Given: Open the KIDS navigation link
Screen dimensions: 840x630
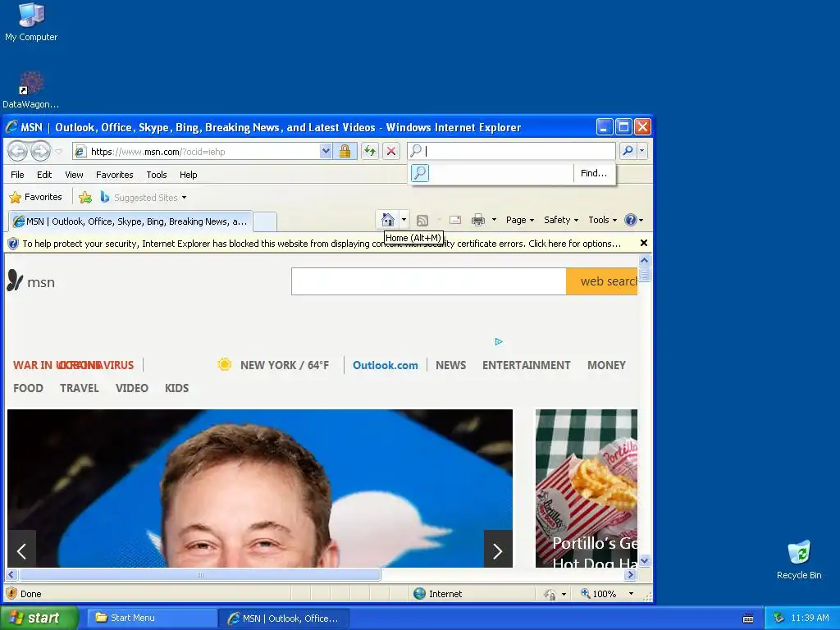Looking at the screenshot, I should 177,388.
